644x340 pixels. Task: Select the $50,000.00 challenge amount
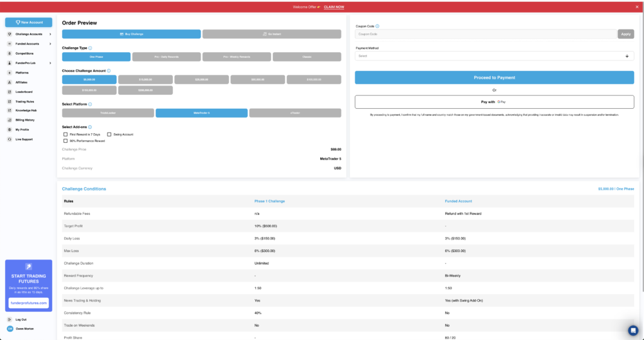coord(257,79)
